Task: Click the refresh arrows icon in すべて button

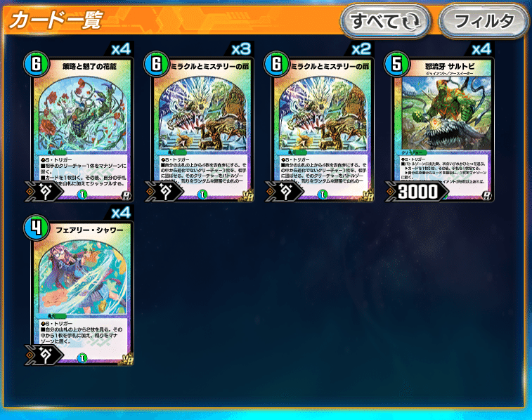Action: 412,21
